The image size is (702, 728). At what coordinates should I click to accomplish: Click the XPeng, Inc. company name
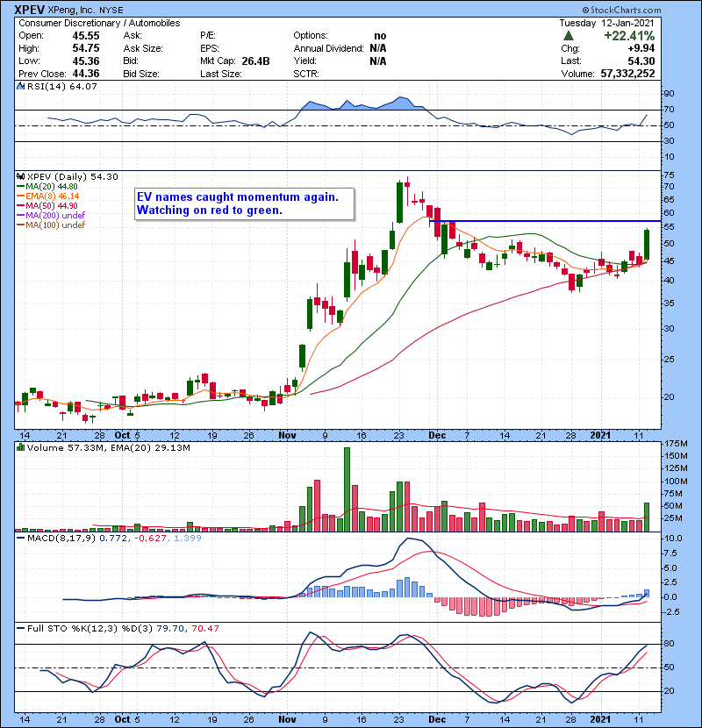[70, 10]
